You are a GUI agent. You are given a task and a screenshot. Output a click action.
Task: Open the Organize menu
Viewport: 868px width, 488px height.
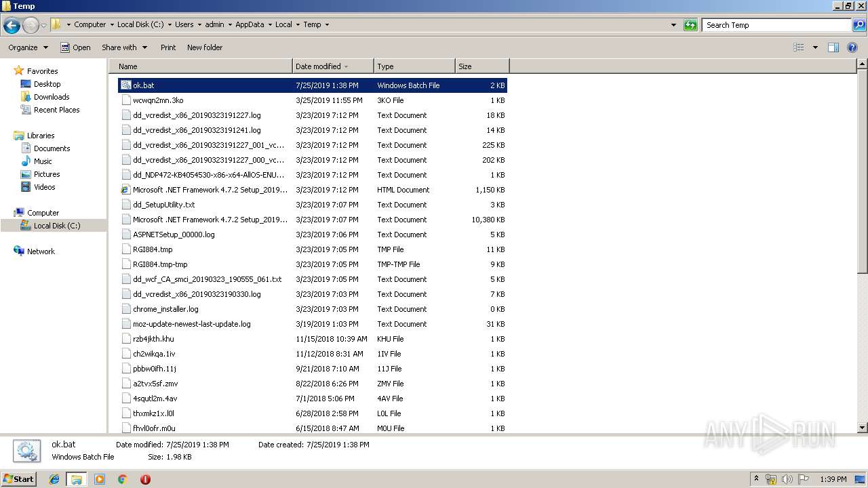pos(28,47)
